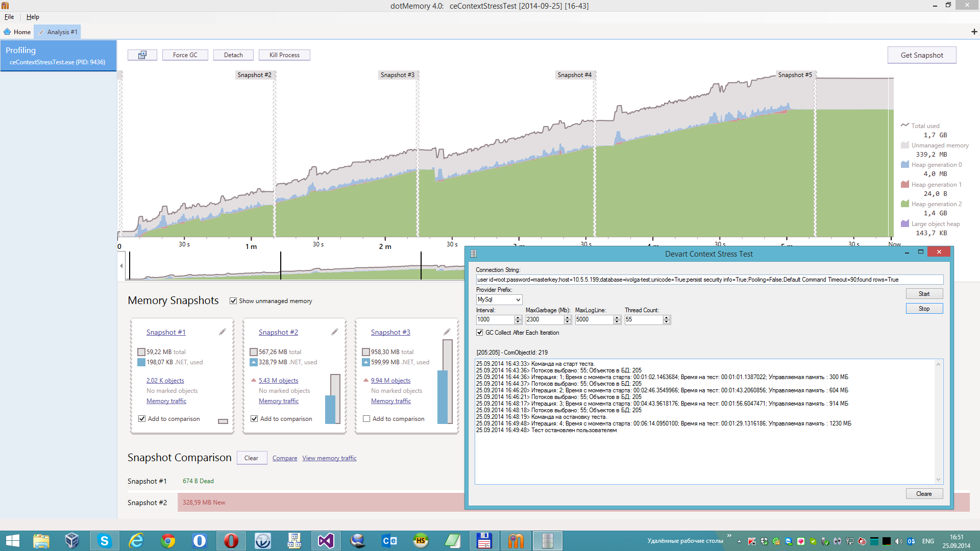Screen dimensions: 980x551
Task: Click the Connection String input field
Action: point(709,280)
